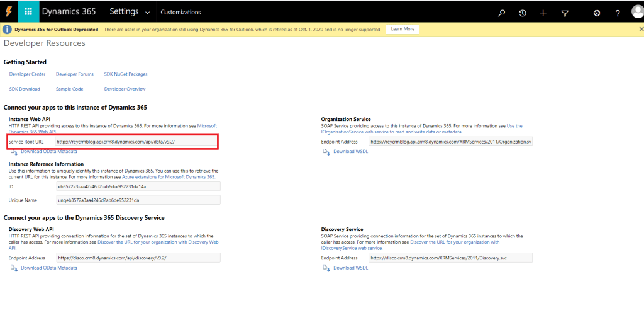
Task: Open the advanced find filter icon
Action: [565, 13]
